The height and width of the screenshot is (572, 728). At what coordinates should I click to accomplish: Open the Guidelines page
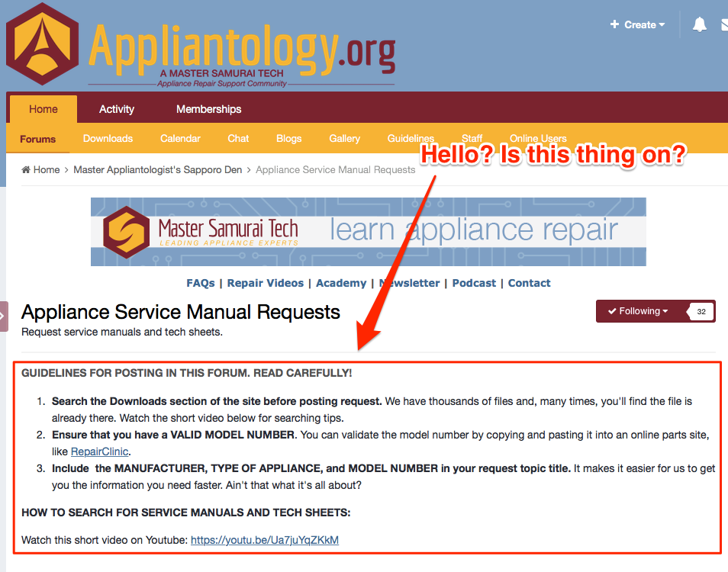tap(411, 138)
